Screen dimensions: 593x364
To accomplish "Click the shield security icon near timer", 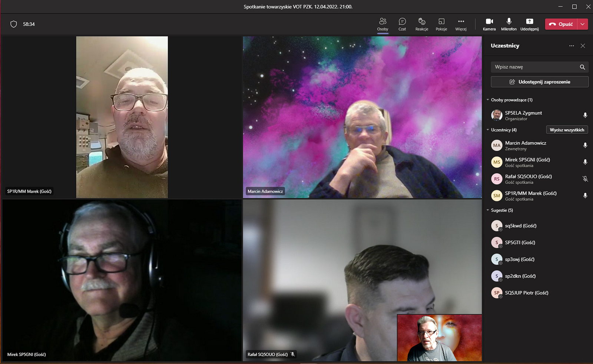I will pyautogui.click(x=14, y=24).
